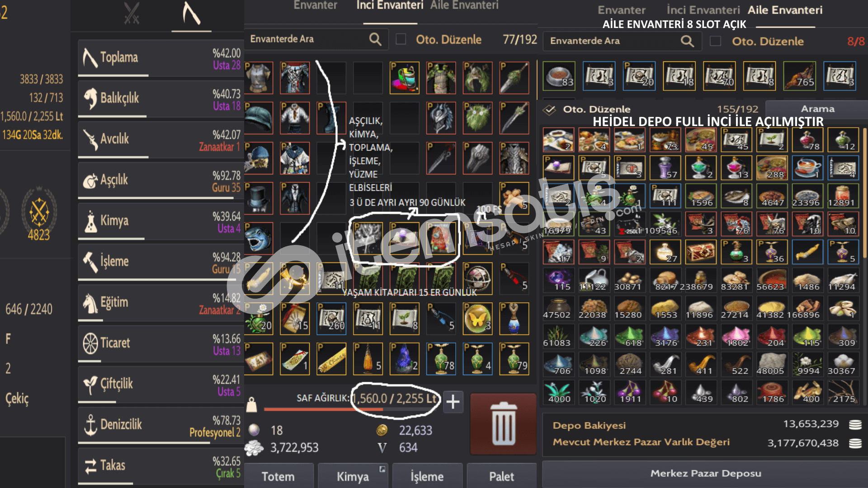Click the trash can delete icon
This screenshot has width=868, height=488.
click(x=503, y=423)
